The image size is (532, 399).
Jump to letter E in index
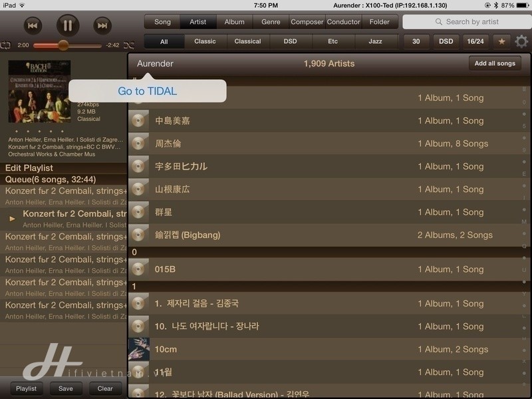click(x=524, y=174)
